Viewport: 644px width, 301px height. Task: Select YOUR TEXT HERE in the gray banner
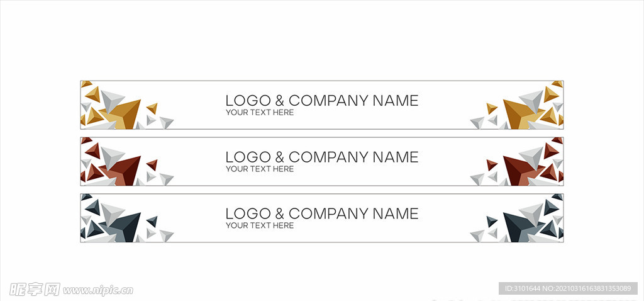click(260, 225)
